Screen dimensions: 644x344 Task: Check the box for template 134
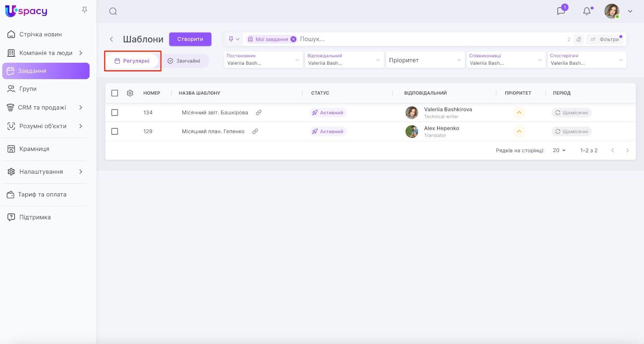[x=115, y=113]
